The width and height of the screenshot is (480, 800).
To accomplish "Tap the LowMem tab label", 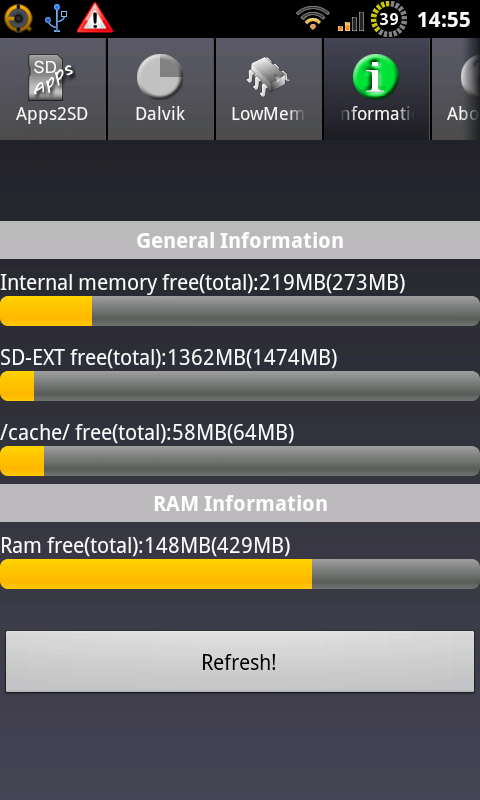I will tap(268, 113).
